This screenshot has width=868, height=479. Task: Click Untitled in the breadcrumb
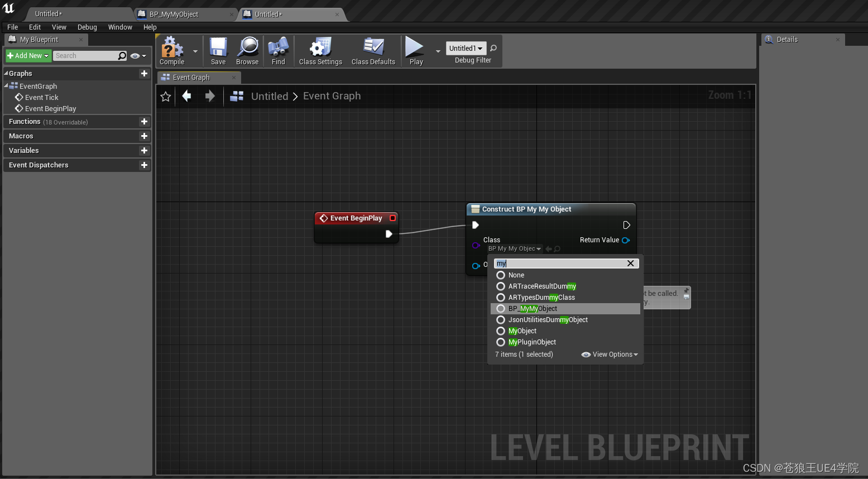pos(270,96)
